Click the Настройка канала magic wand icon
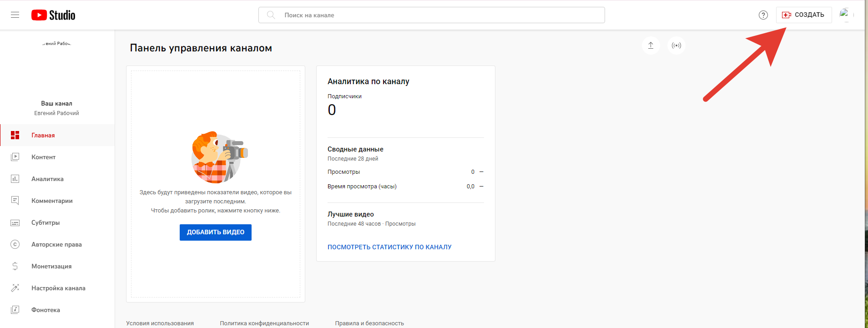Viewport: 868px width, 328px height. coord(15,288)
